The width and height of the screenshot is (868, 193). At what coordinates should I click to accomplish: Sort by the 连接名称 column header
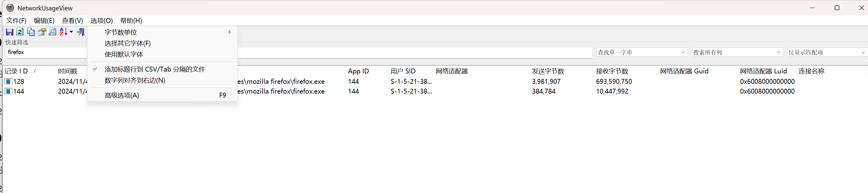[831, 71]
